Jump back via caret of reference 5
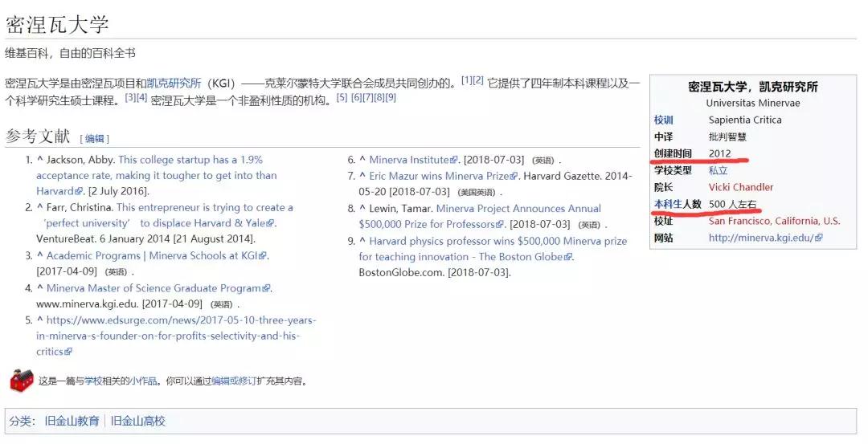 [x=40, y=320]
